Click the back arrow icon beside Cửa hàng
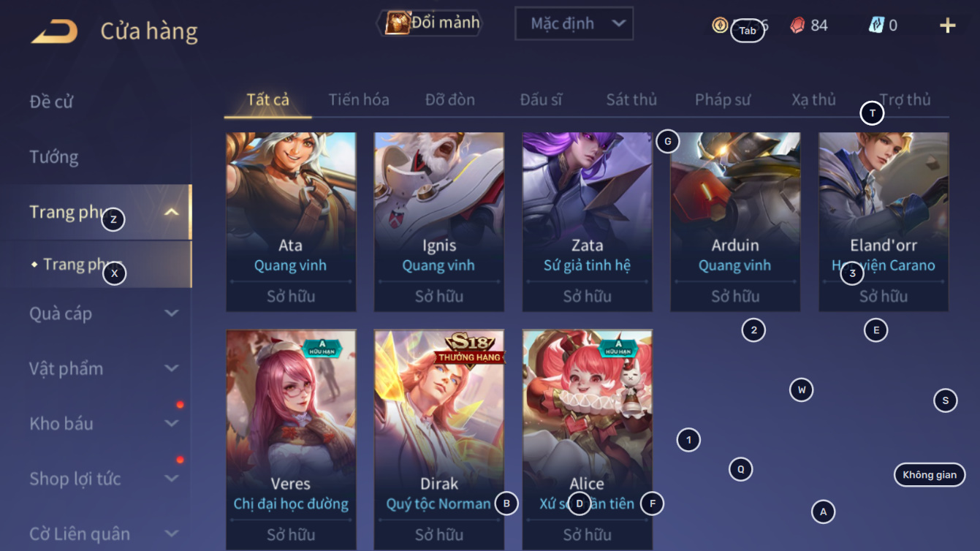The width and height of the screenshot is (980, 551). coord(54,32)
